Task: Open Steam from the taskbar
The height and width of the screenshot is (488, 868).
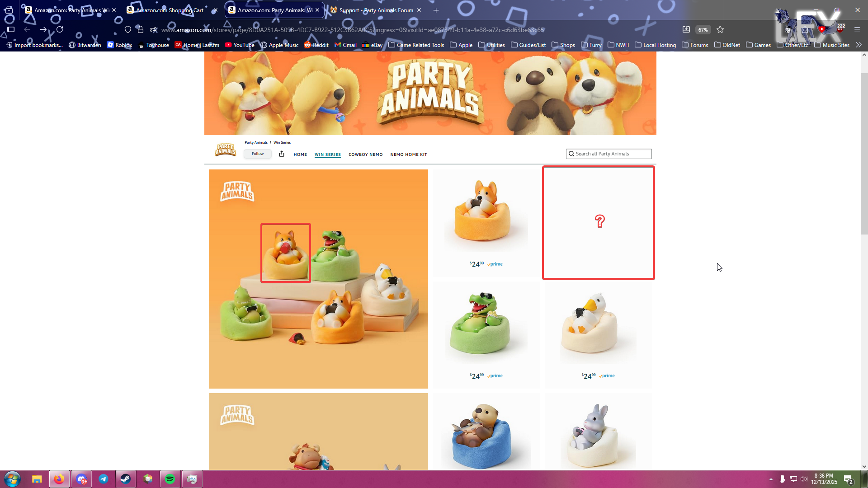Action: 126,479
